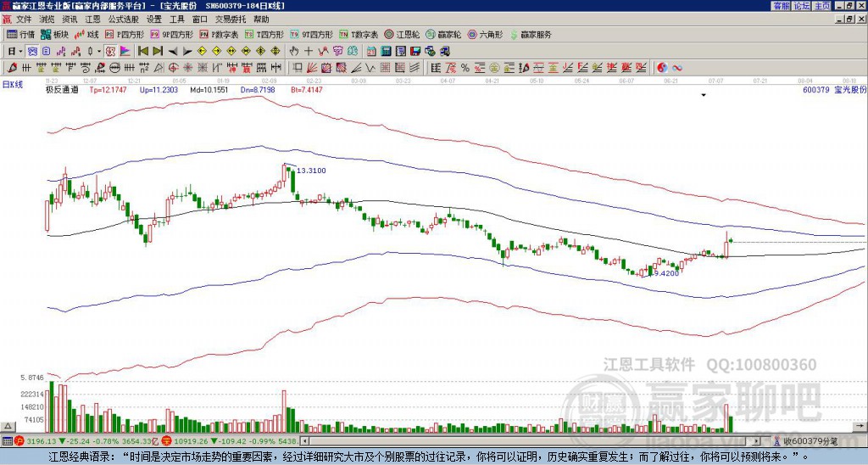Click the 日K线 label
Screen dimensions: 868x465
[13, 84]
